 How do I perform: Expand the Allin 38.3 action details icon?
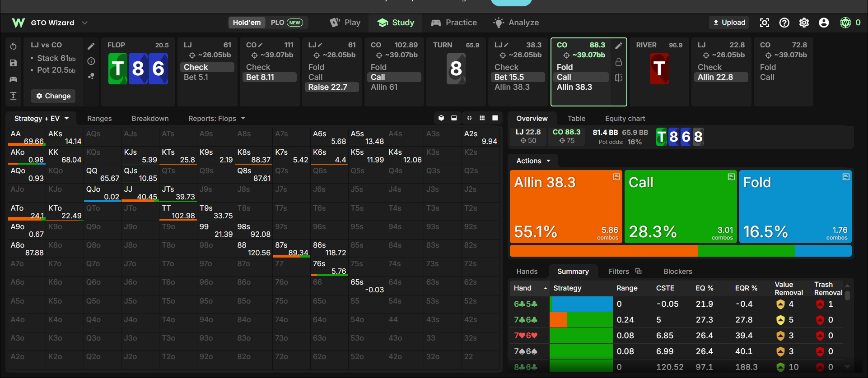click(616, 177)
